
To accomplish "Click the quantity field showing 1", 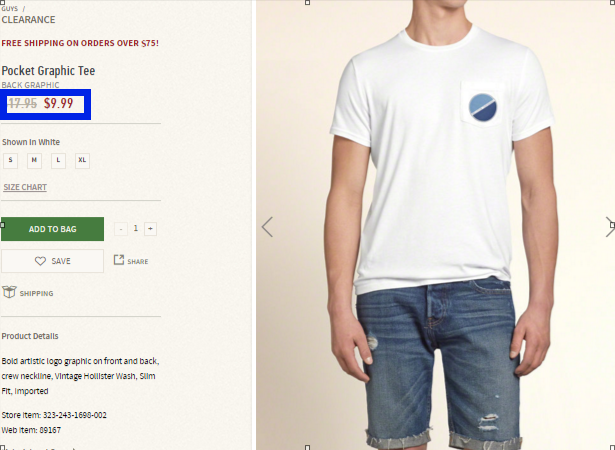I will [136, 228].
